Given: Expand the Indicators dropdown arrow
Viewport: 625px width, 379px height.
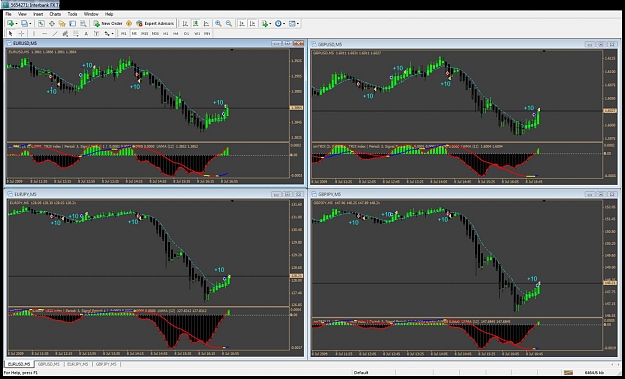Looking at the screenshot, I should click(x=270, y=24).
